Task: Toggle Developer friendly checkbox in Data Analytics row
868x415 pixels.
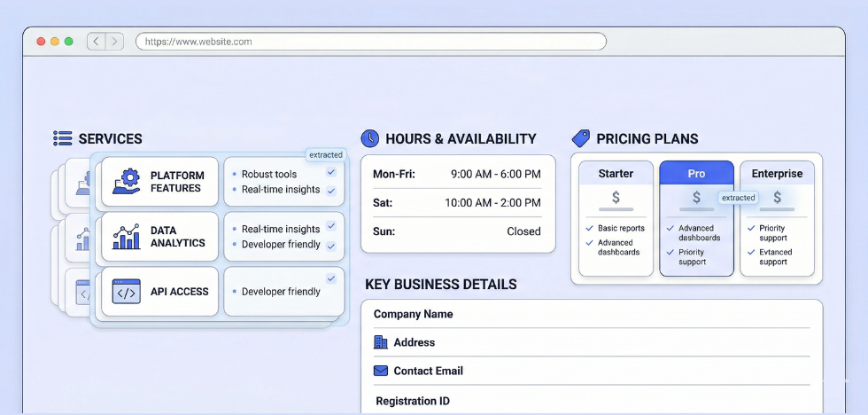Action: tap(331, 246)
